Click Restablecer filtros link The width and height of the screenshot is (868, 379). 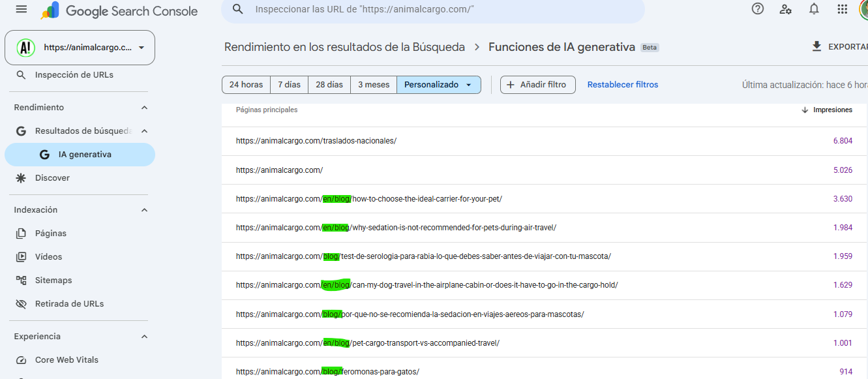click(623, 85)
